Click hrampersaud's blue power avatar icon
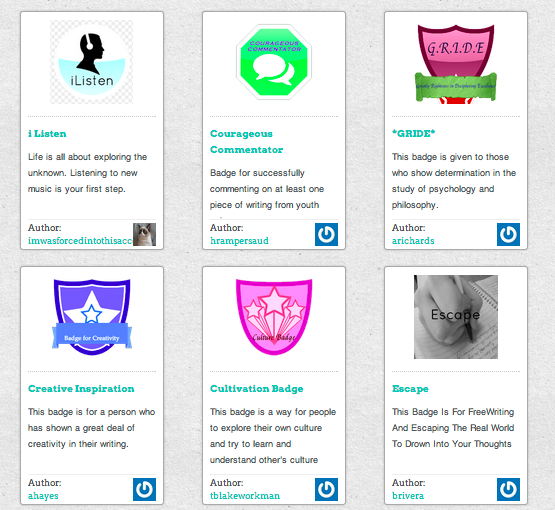The image size is (555, 510). pyautogui.click(x=326, y=234)
